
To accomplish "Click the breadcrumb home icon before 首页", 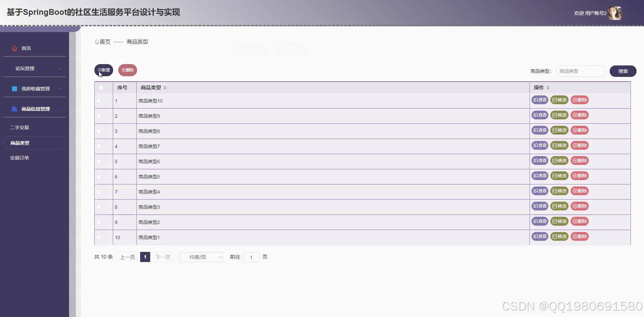I will tap(97, 41).
